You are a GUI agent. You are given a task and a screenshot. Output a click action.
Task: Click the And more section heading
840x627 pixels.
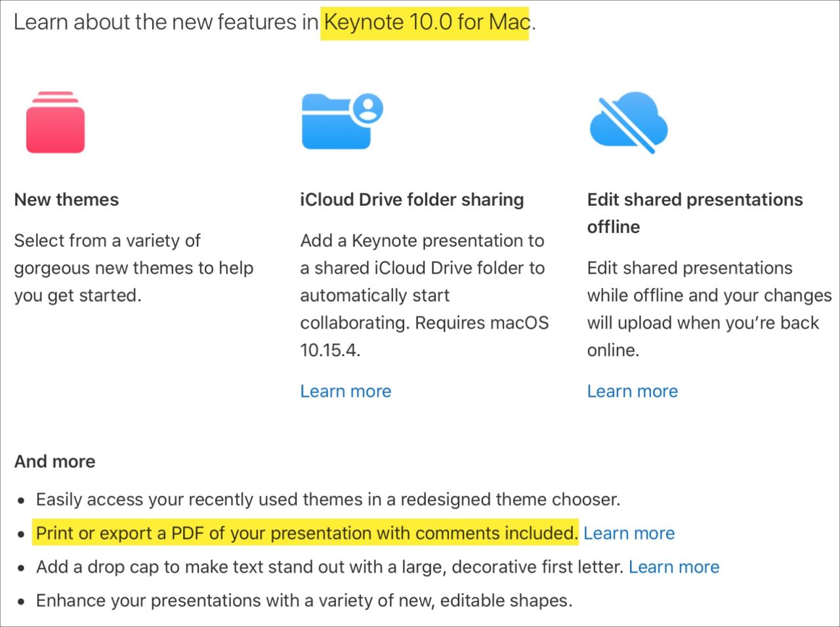[54, 461]
